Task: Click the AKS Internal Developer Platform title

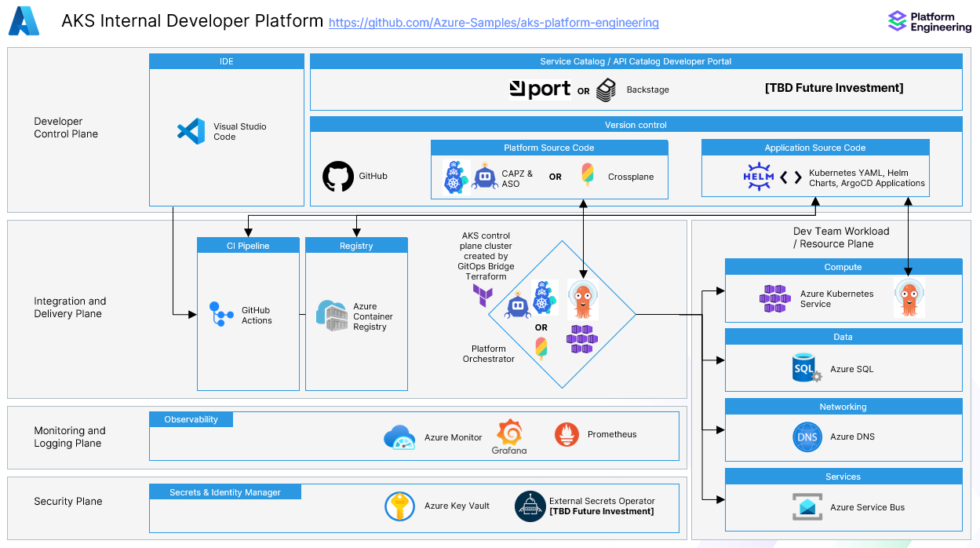Action: [x=192, y=21]
